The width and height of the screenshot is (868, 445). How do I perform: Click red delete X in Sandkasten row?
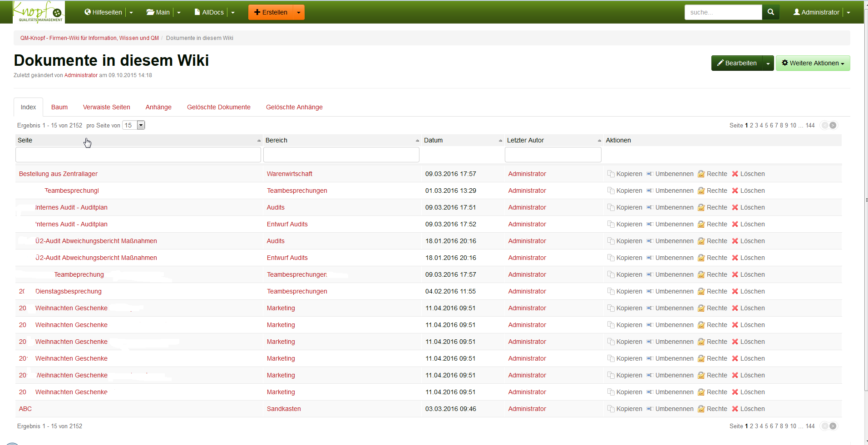coord(735,409)
